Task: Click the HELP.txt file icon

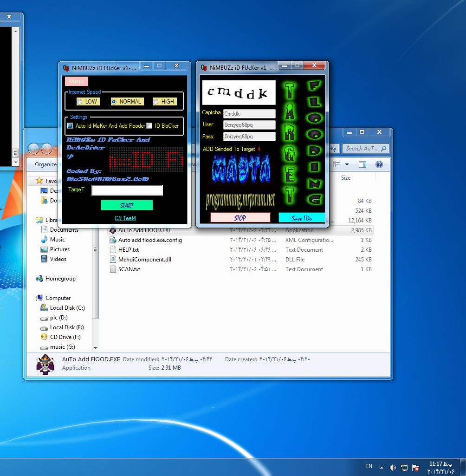Action: (x=113, y=249)
